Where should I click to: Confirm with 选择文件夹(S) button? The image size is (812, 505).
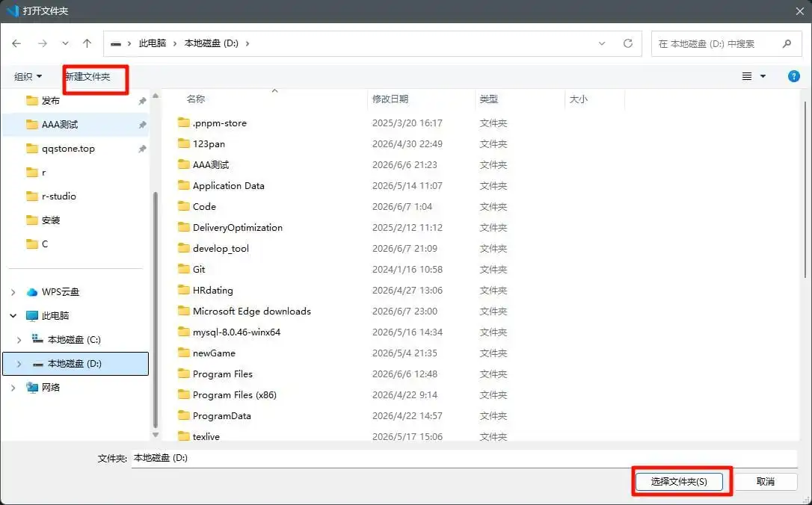[679, 482]
